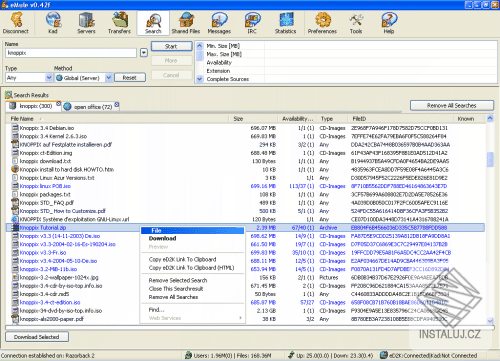500x361 pixels.
Task: Open the Help toolbar icon
Action: (389, 23)
